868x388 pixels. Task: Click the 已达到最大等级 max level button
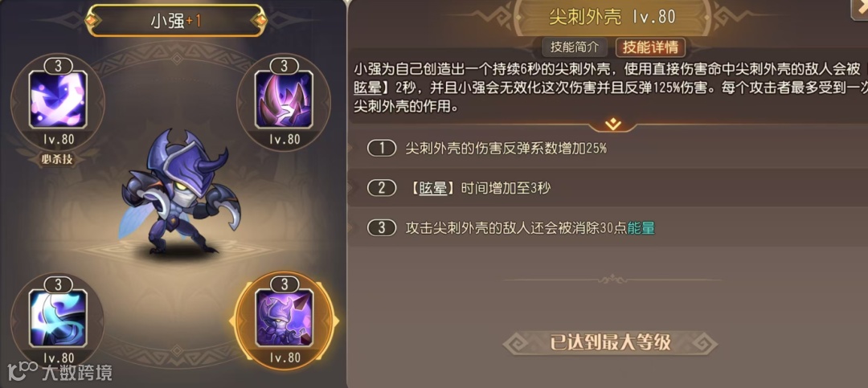(610, 343)
